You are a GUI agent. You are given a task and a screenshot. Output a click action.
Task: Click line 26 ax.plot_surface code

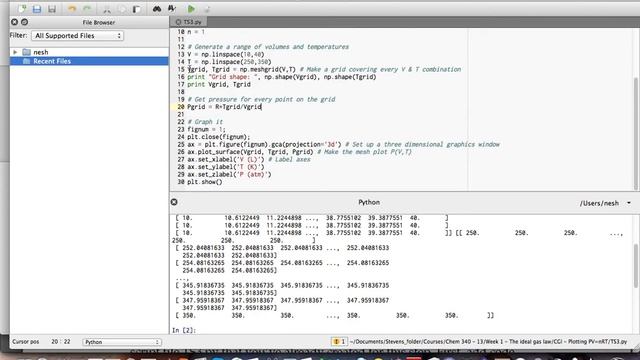coord(250,152)
